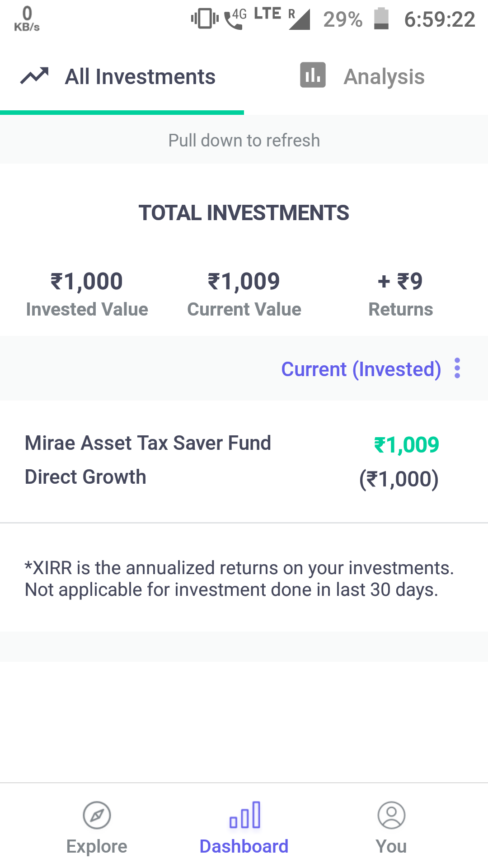
Task: Tap the vibrate mode status icon
Action: tap(205, 19)
